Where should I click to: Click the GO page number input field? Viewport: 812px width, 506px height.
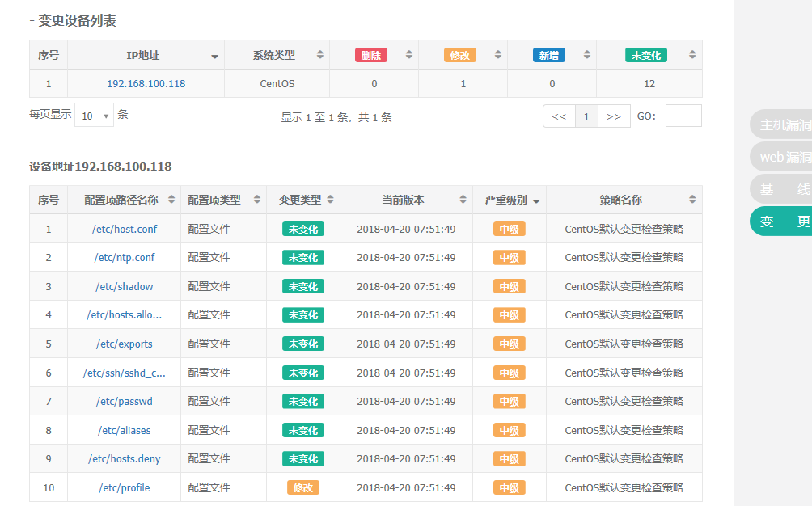[683, 116]
